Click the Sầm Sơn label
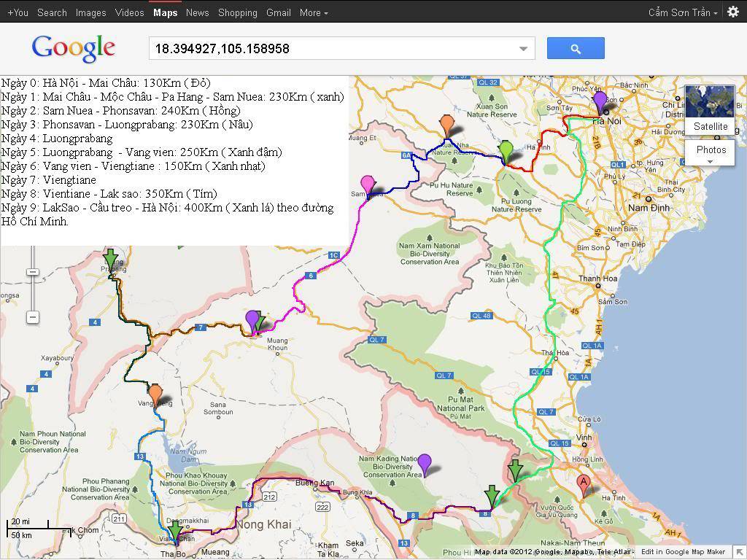 pos(613,301)
